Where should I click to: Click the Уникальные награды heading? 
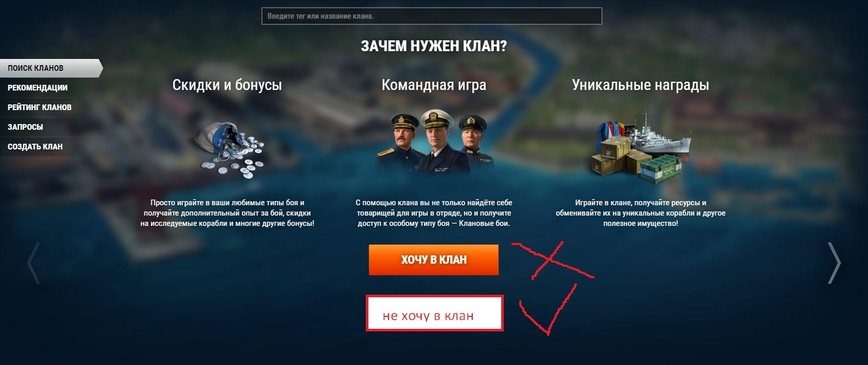[641, 85]
